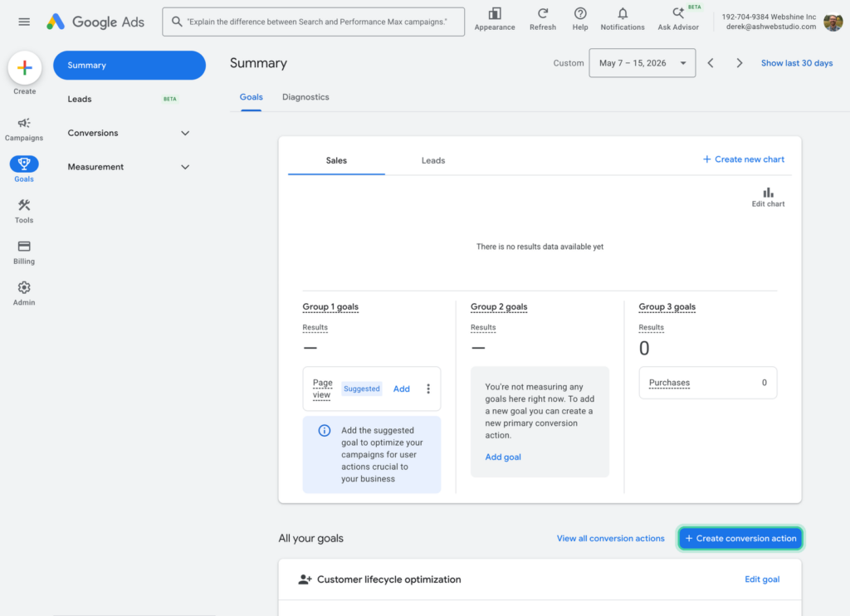Open Tools in sidebar

pyautogui.click(x=24, y=211)
